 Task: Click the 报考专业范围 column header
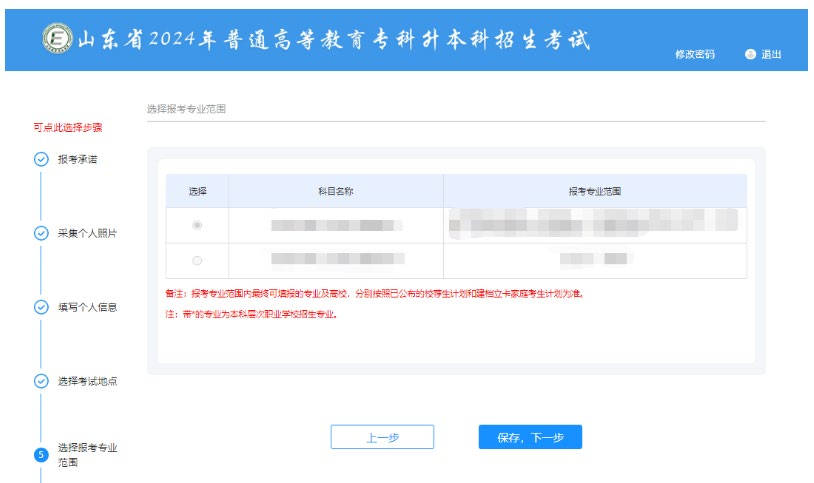[595, 190]
